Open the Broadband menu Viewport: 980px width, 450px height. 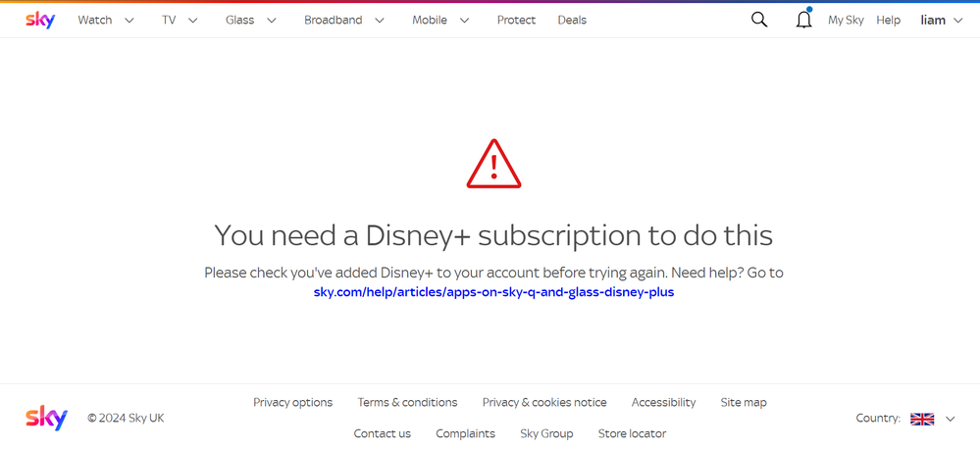pos(334,20)
